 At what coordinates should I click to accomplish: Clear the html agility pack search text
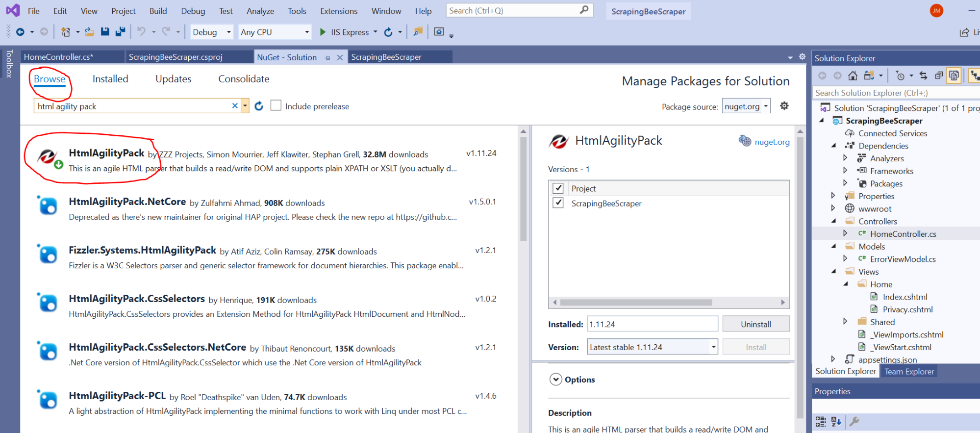pyautogui.click(x=235, y=106)
